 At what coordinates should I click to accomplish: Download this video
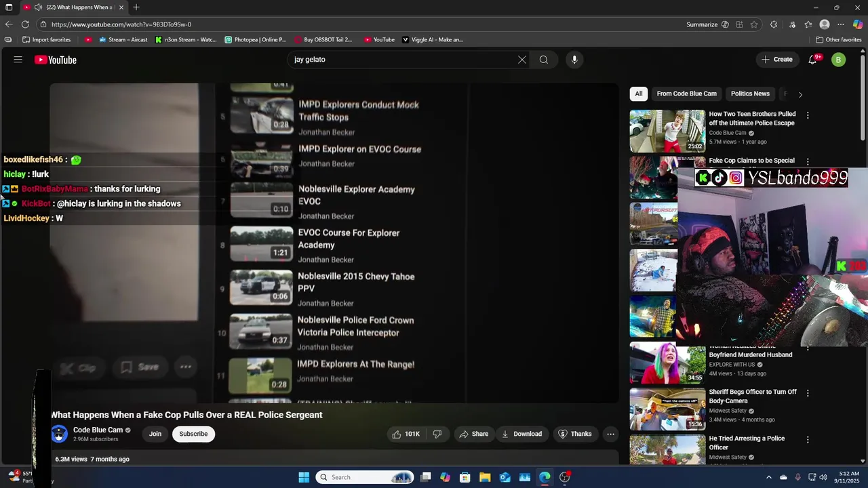coord(521,434)
